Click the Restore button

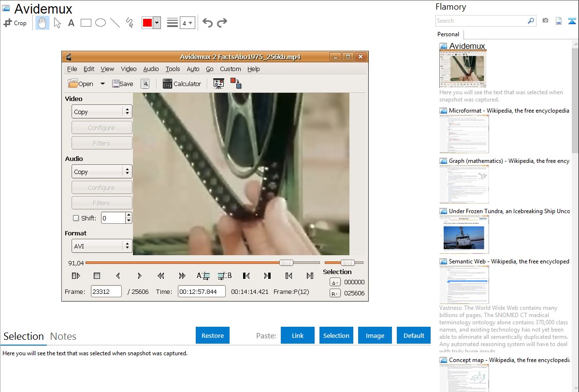click(x=213, y=335)
